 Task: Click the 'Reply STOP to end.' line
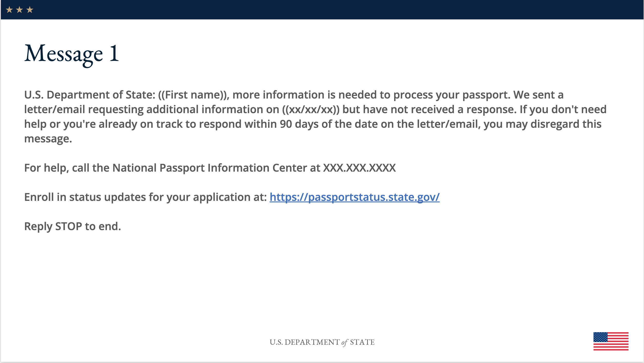[x=72, y=227]
